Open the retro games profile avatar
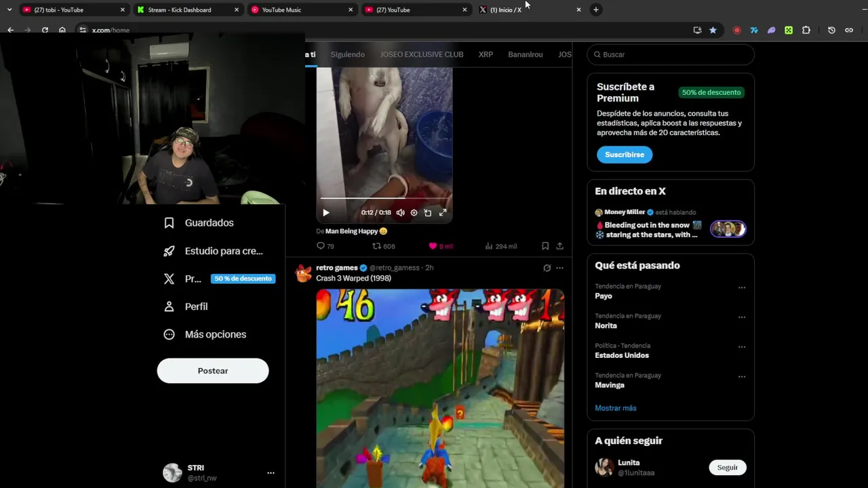Viewport: 868px width, 488px height. (x=303, y=273)
